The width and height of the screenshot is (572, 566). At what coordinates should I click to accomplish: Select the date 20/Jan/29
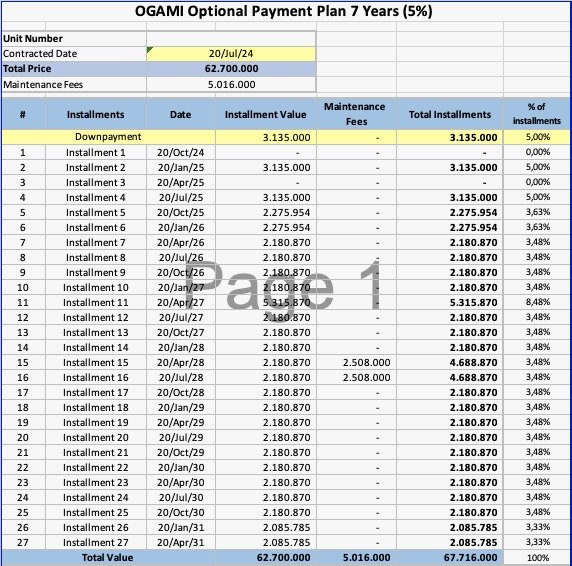point(181,407)
